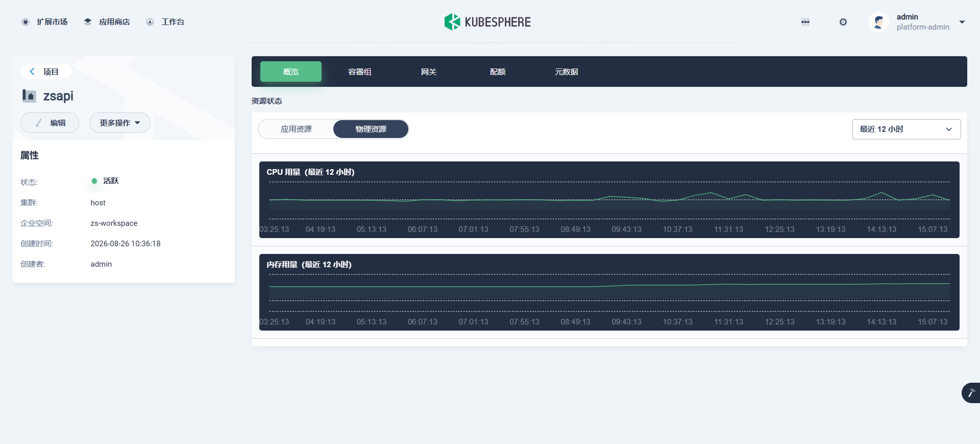Select the 物理资源 toggle option
This screenshot has width=980, height=444.
pyautogui.click(x=371, y=129)
